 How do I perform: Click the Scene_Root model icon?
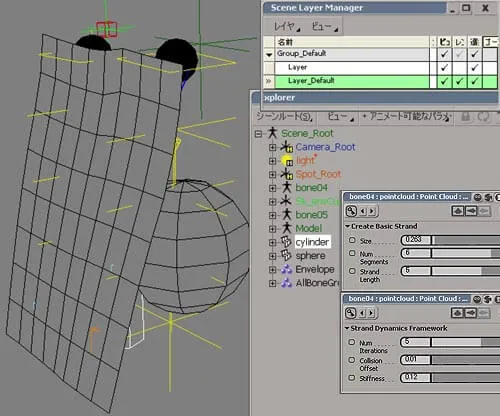pyautogui.click(x=272, y=133)
